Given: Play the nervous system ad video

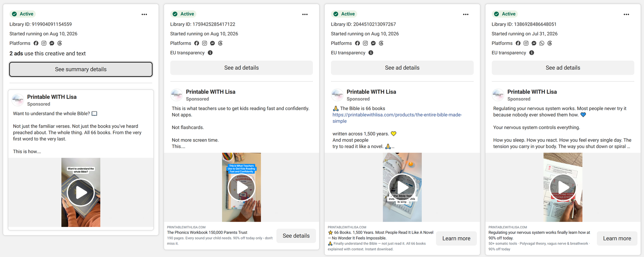Looking at the screenshot, I should click(x=563, y=187).
